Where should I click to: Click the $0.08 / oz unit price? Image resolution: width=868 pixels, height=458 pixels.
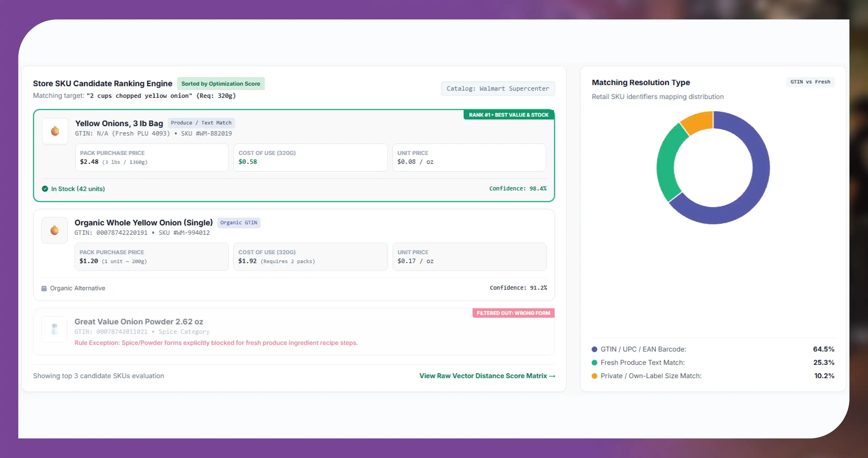(415, 162)
